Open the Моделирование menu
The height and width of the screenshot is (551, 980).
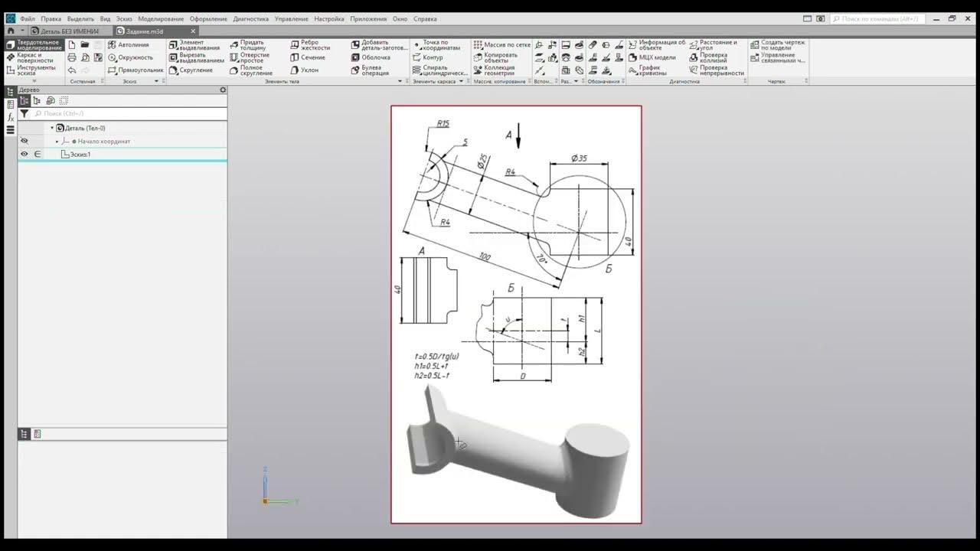click(x=161, y=18)
